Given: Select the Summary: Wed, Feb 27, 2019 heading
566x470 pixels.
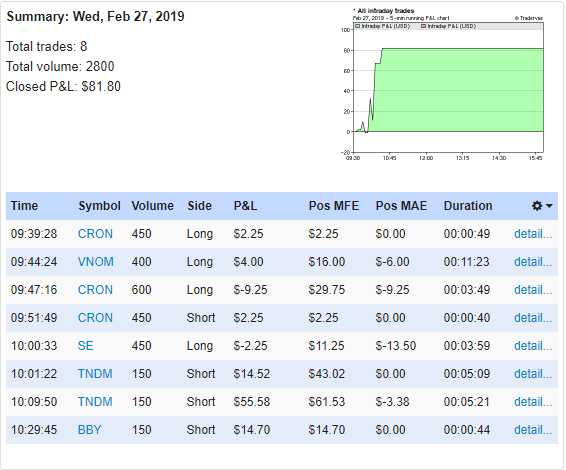Looking at the screenshot, I should click(95, 16).
